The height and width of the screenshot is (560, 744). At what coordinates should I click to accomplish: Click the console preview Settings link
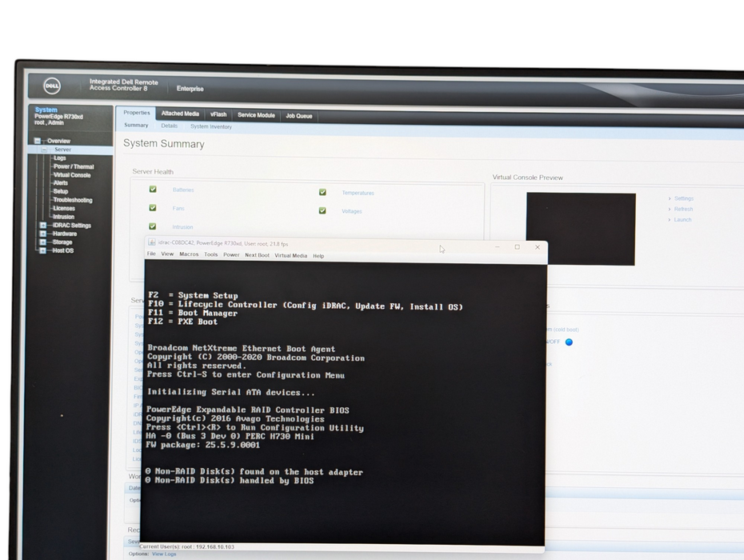(x=684, y=199)
